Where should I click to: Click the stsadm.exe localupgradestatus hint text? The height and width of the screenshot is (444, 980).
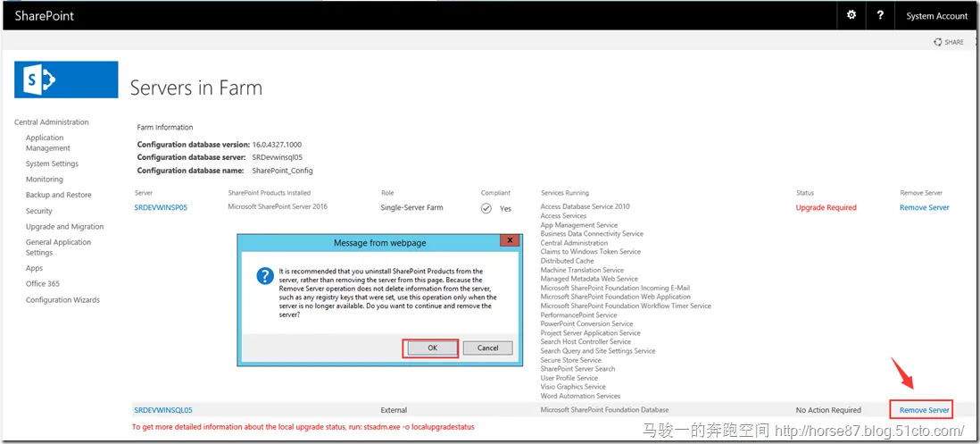pyautogui.click(x=303, y=427)
